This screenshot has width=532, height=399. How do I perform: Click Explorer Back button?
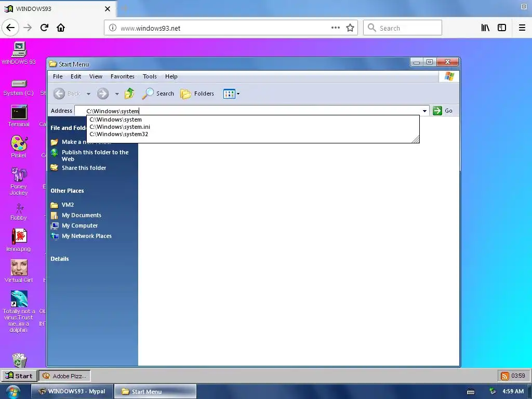[x=67, y=94]
